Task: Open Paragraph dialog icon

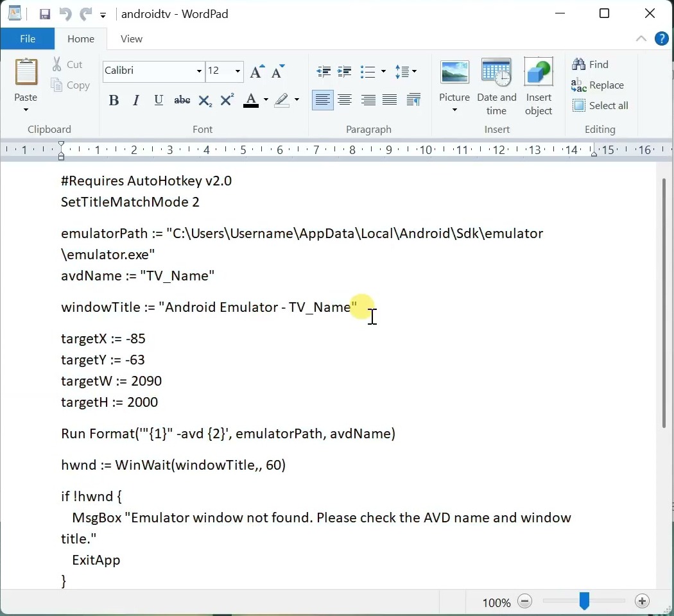Action: pyautogui.click(x=413, y=100)
